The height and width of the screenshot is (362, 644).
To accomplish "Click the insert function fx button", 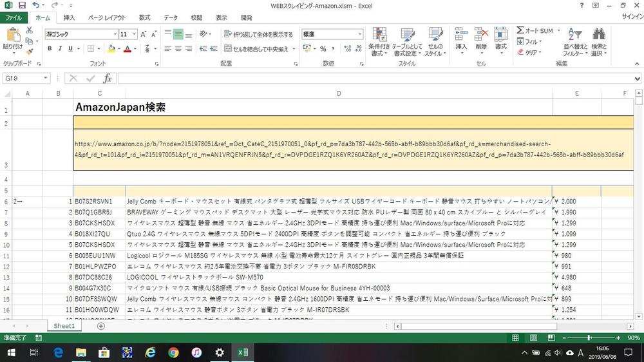I will [x=107, y=78].
